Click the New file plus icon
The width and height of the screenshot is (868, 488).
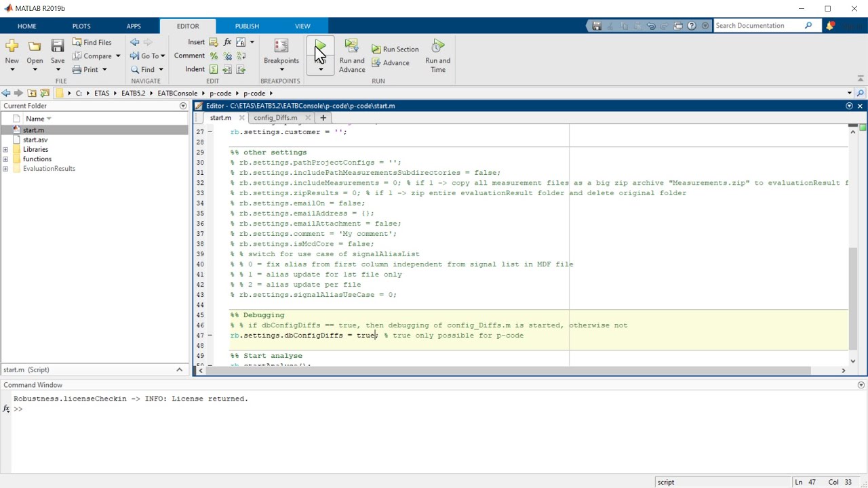12,46
